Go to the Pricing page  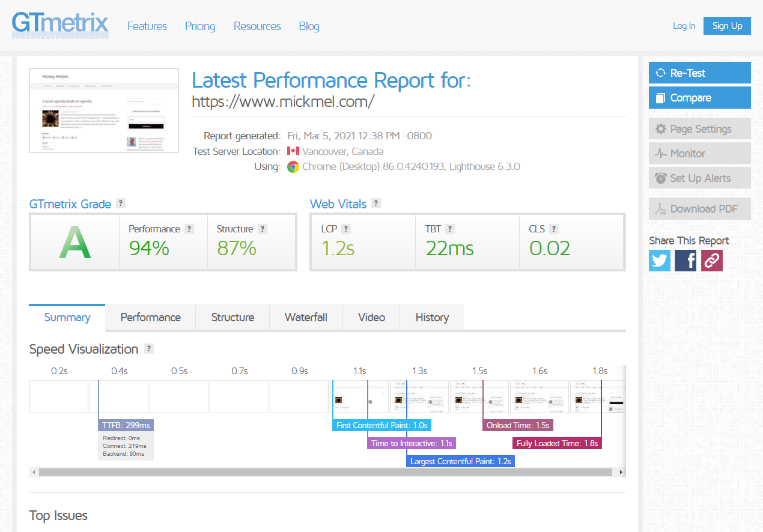pos(200,26)
